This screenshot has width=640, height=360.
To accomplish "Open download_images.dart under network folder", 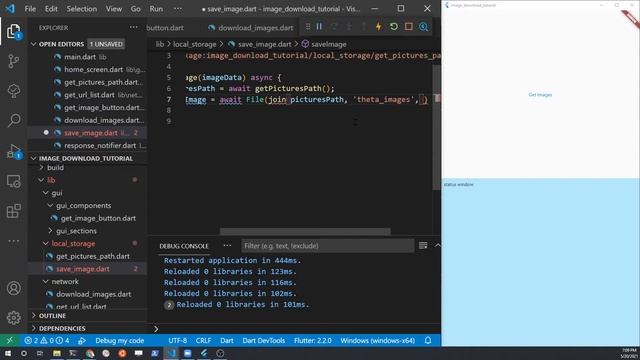I will (93, 294).
